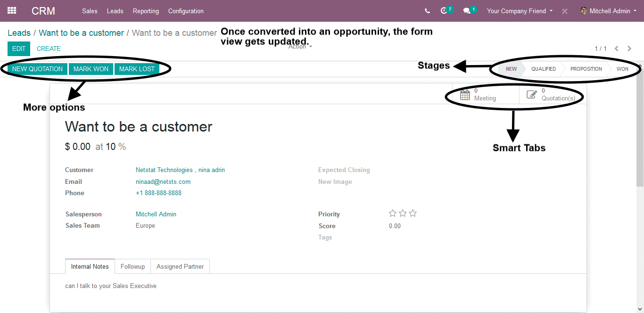The width and height of the screenshot is (644, 313).
Task: Click phone number +1 888-888-8888
Action: (x=158, y=193)
